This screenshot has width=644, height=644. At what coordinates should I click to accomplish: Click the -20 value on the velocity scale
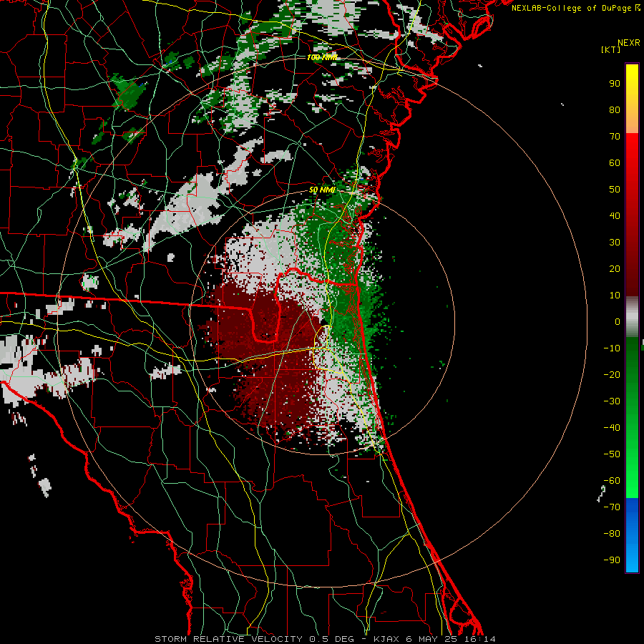pyautogui.click(x=612, y=374)
